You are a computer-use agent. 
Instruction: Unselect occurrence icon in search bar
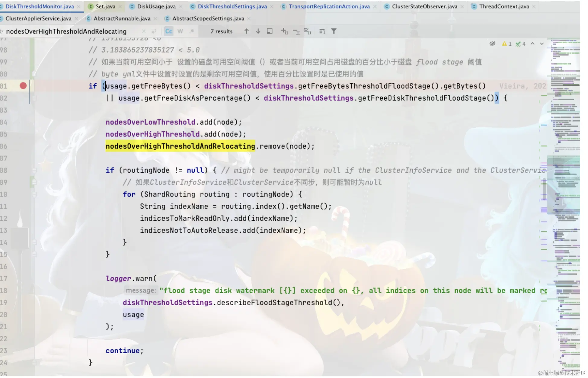pos(296,31)
